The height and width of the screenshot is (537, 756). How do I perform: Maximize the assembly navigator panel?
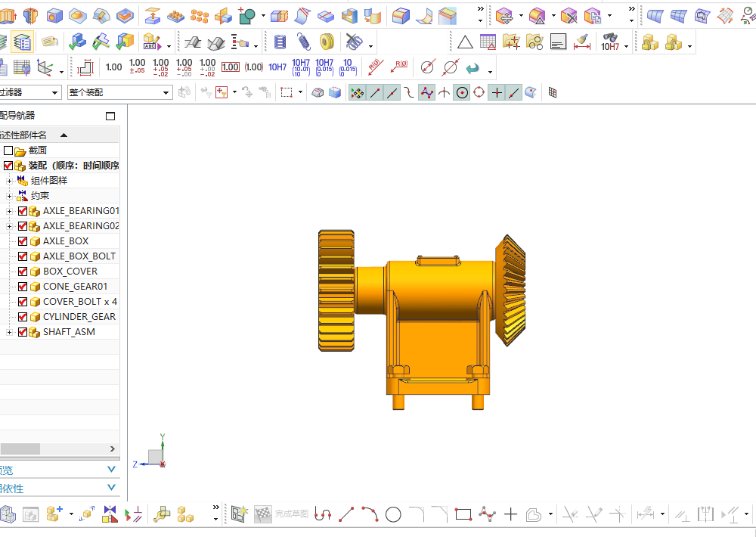[x=110, y=116]
